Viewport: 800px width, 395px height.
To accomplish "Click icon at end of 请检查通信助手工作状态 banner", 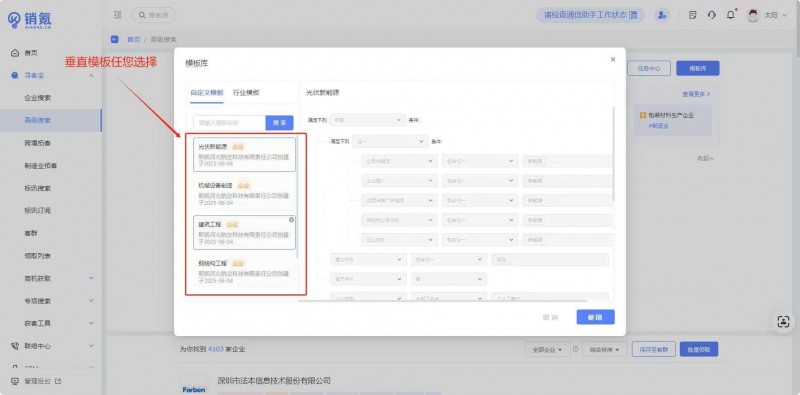I will point(633,15).
